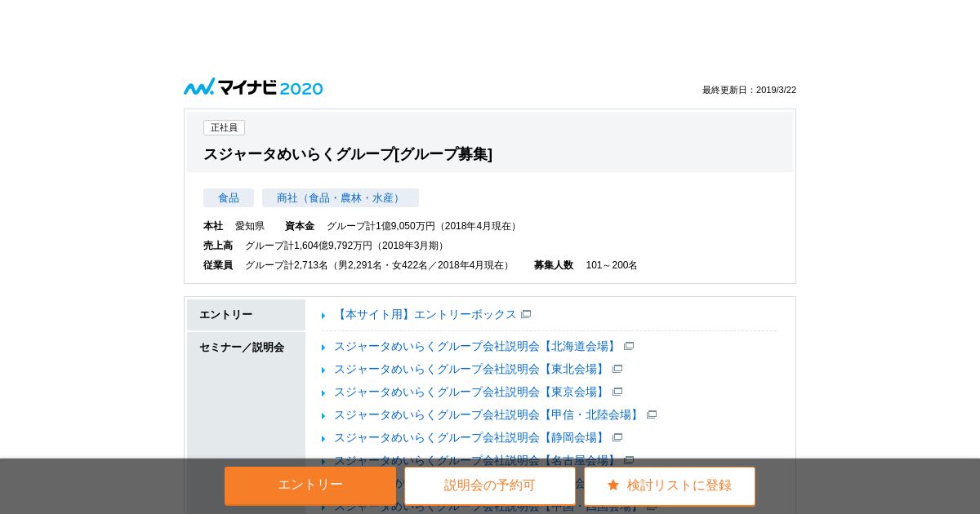Click arrow bullet before 東京会場 link
The width and height of the screenshot is (980, 514).
coord(323,392)
